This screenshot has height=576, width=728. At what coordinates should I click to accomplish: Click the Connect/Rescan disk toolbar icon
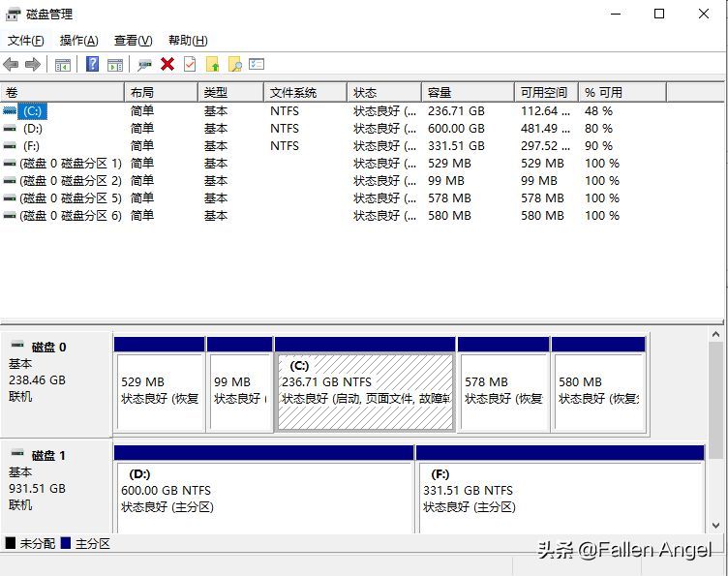144,65
